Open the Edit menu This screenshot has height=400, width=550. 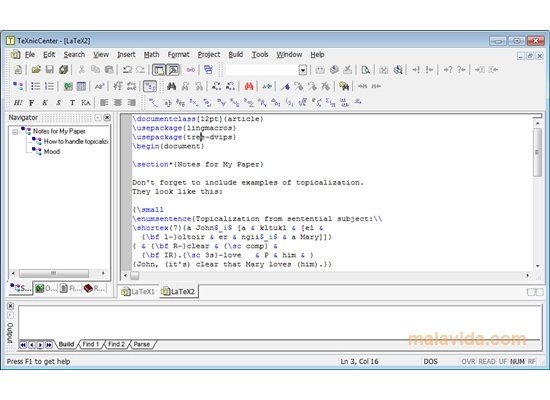pos(49,55)
